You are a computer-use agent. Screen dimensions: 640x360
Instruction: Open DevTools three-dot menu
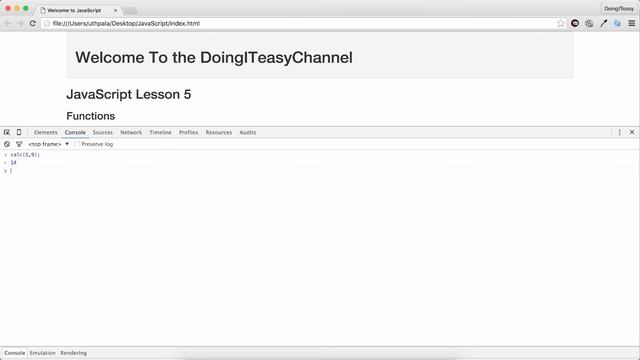point(620,132)
